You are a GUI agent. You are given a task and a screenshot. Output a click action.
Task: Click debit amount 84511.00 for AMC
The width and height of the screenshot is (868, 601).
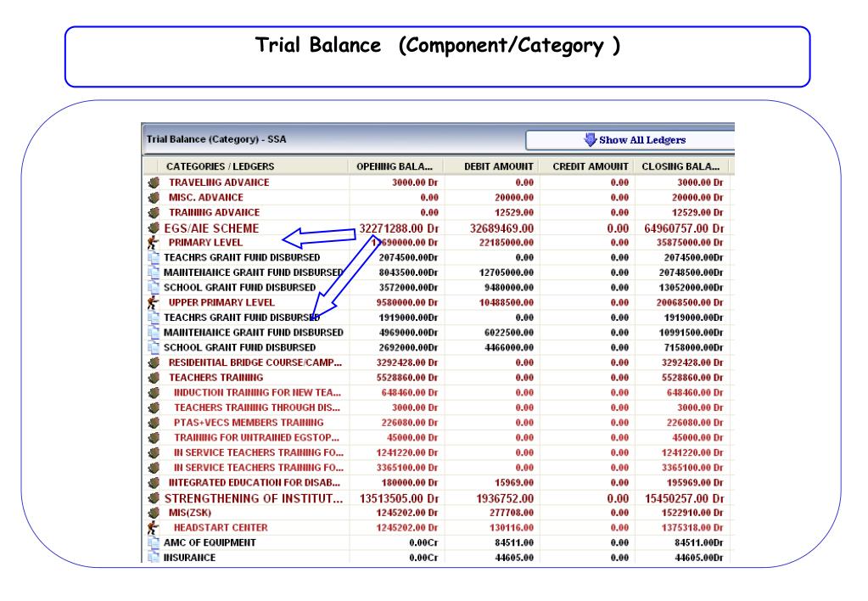click(x=514, y=542)
